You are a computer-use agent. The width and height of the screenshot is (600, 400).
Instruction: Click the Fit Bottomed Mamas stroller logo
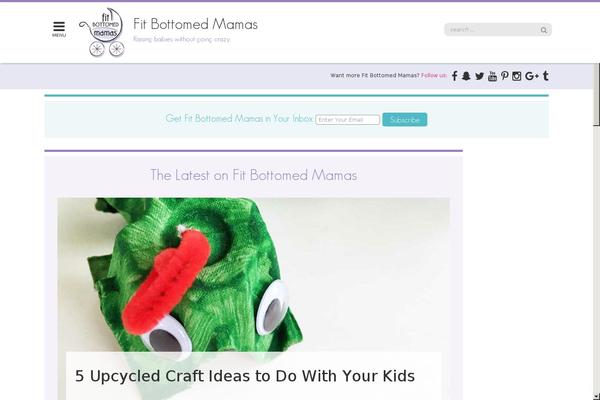click(102, 33)
